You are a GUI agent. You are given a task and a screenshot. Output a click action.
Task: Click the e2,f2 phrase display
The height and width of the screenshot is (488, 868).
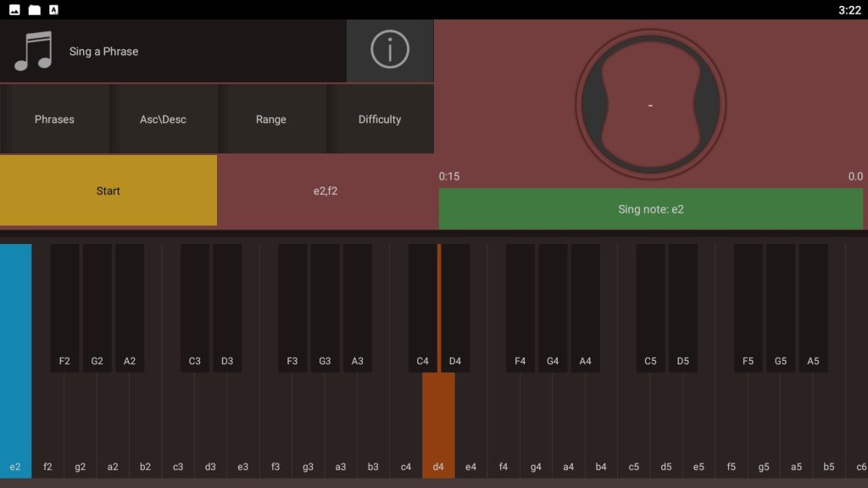click(325, 191)
